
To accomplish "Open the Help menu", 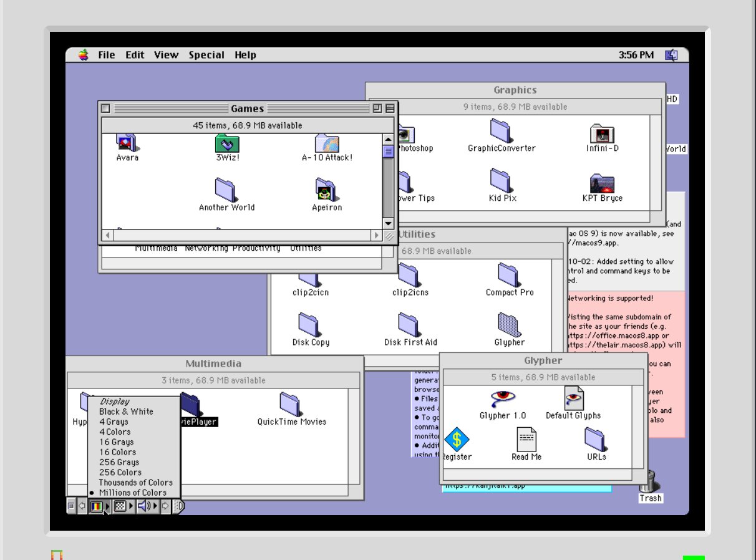I will [245, 55].
